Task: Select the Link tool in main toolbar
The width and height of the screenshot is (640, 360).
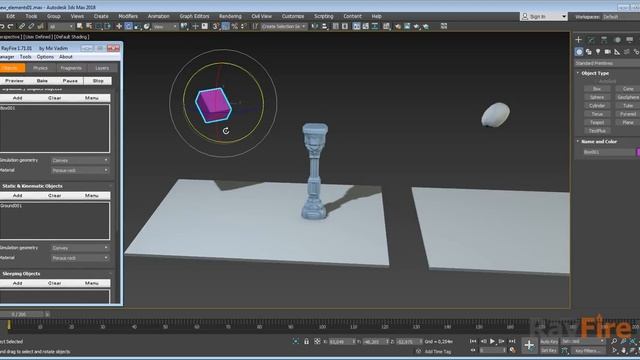Action: click(22, 26)
